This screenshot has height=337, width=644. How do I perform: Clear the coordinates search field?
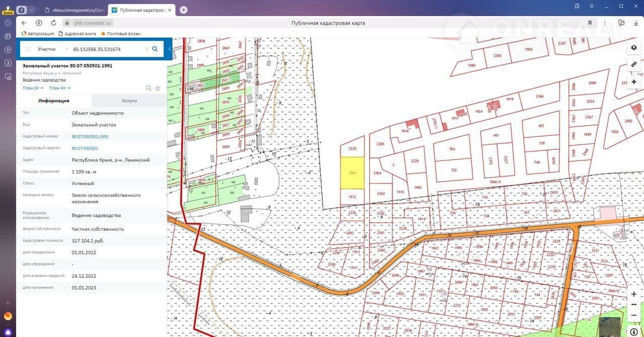tap(147, 49)
